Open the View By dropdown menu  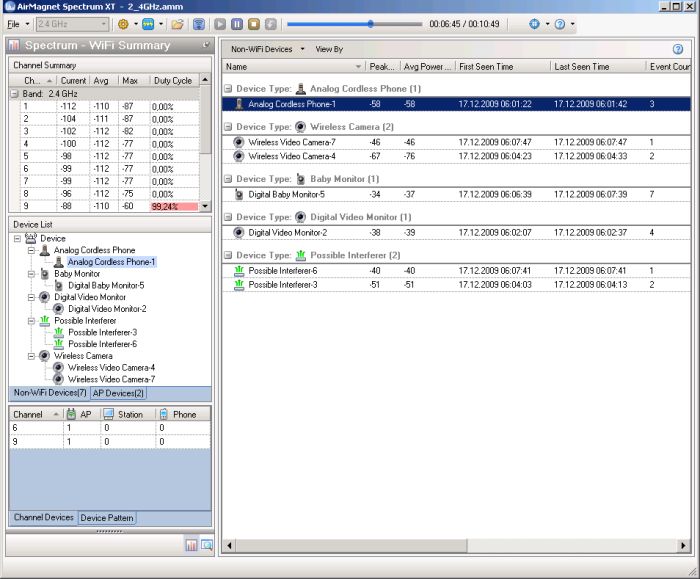coord(329,48)
